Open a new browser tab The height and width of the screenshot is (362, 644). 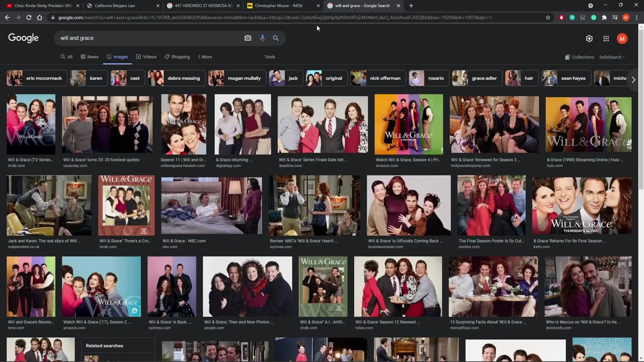(x=411, y=6)
